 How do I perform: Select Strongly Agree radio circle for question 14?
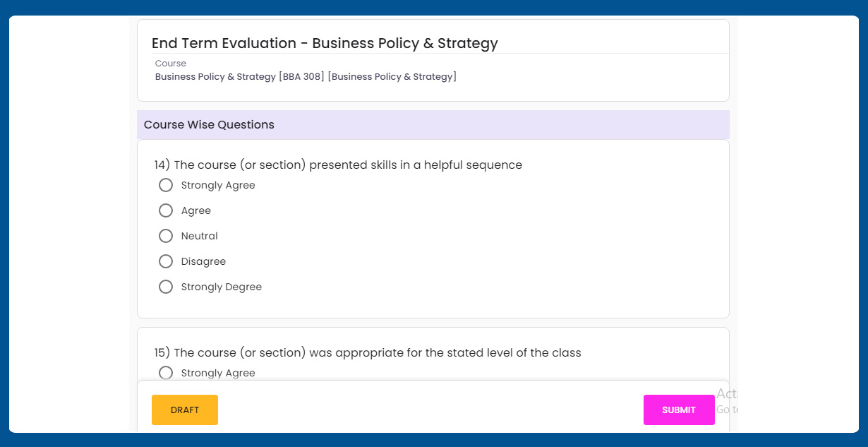tap(166, 185)
